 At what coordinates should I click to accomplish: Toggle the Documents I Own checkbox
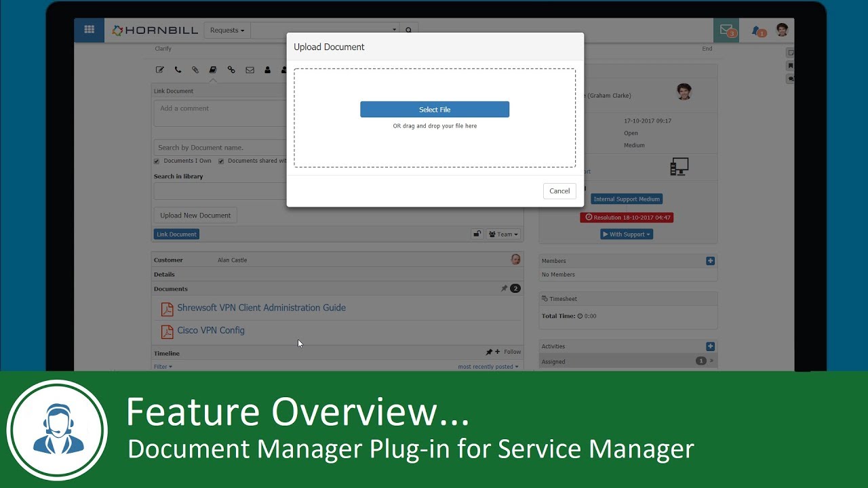point(157,161)
